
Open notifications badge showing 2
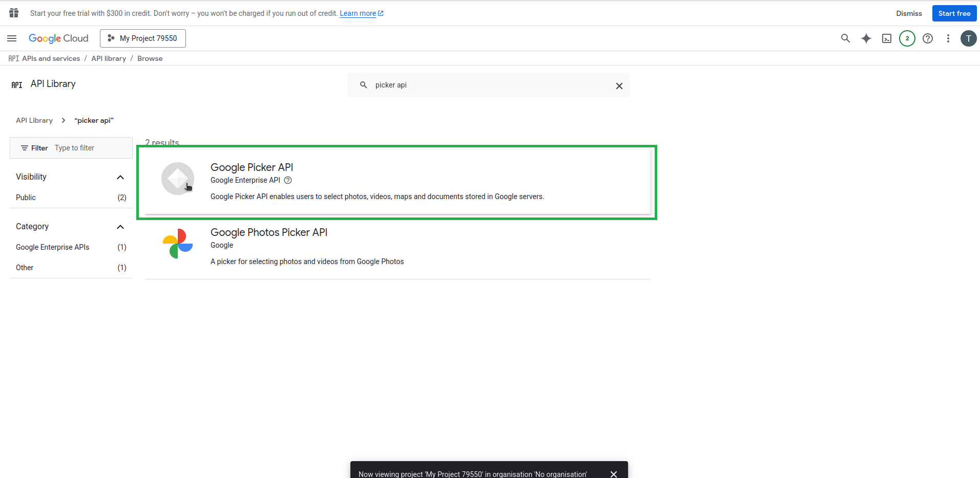(907, 38)
